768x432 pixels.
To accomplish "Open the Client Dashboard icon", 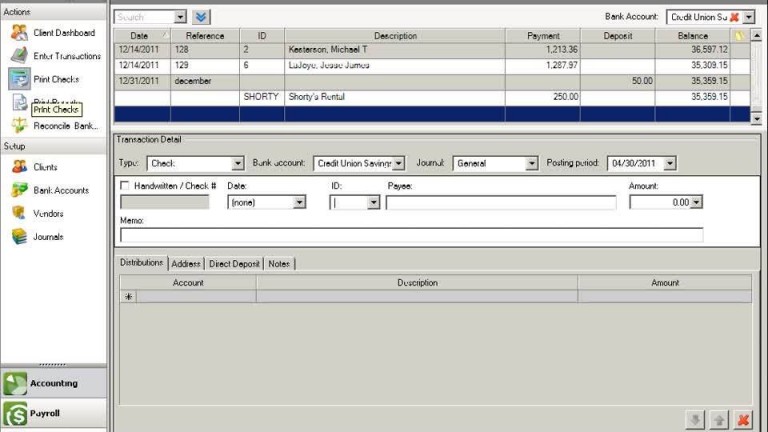I will pyautogui.click(x=19, y=32).
